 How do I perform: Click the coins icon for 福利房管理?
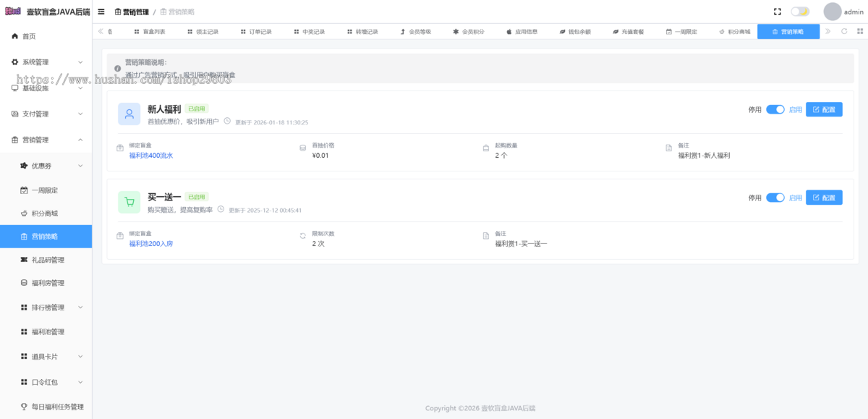[x=25, y=283]
